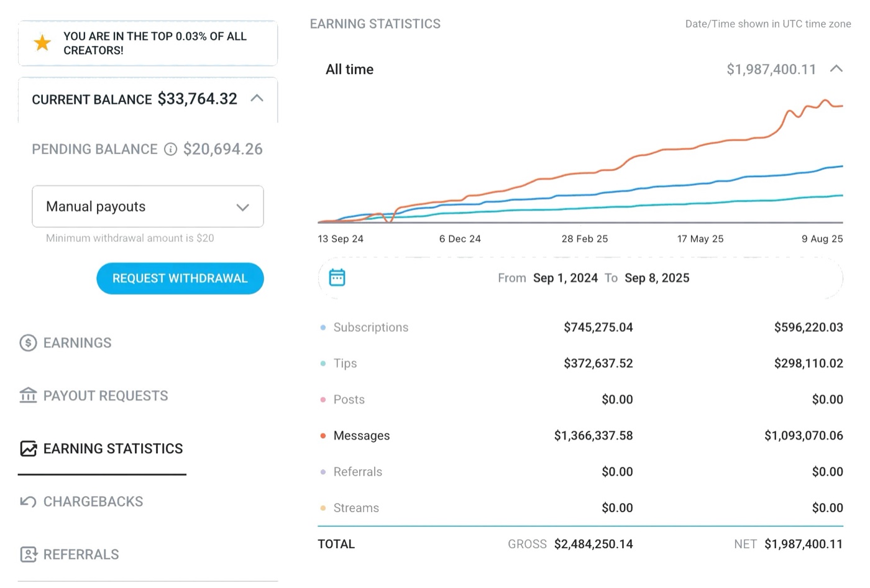Click the 17 May 25 axis label
The width and height of the screenshot is (870, 588).
tap(700, 239)
